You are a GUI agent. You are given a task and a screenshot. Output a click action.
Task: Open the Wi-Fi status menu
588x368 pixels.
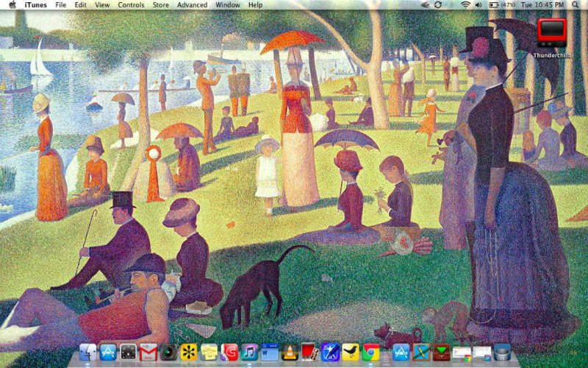465,5
